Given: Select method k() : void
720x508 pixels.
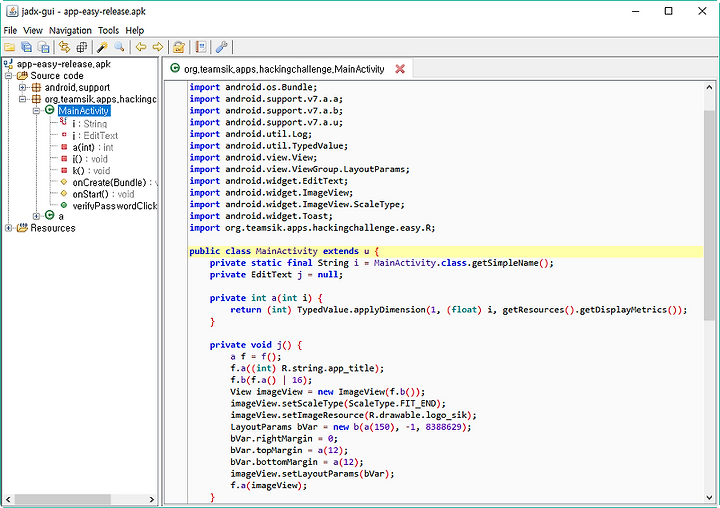Looking at the screenshot, I should [91, 171].
